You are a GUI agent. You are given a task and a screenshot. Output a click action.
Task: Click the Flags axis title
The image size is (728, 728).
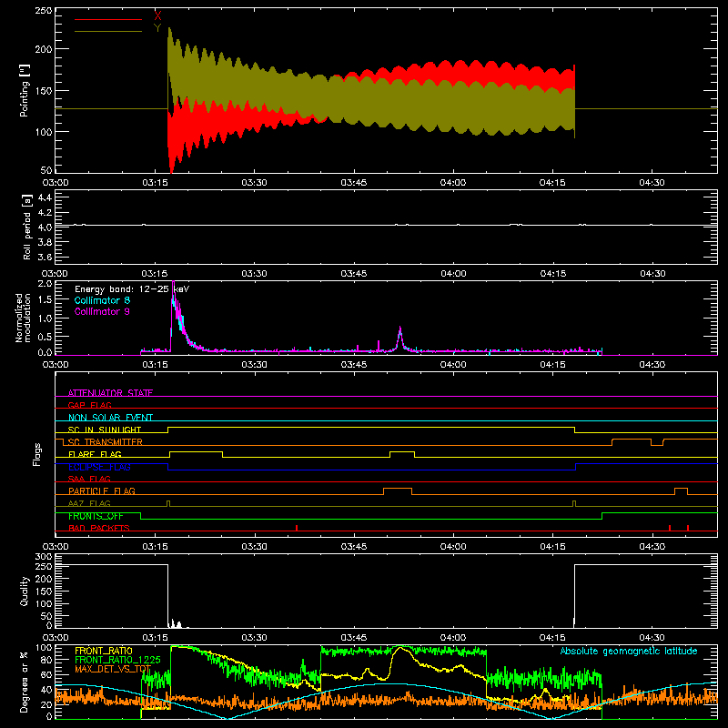[36, 454]
